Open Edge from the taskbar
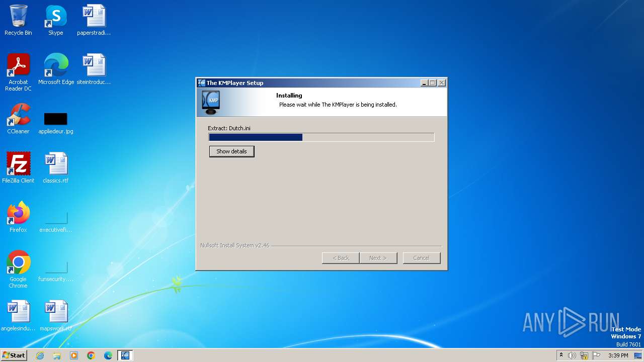Image resolution: width=644 pixels, height=362 pixels. coord(108,355)
